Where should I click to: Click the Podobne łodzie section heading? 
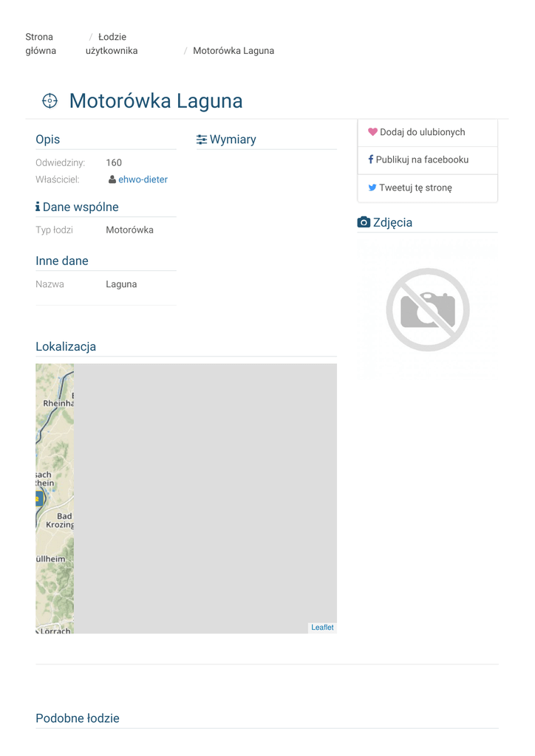[78, 718]
